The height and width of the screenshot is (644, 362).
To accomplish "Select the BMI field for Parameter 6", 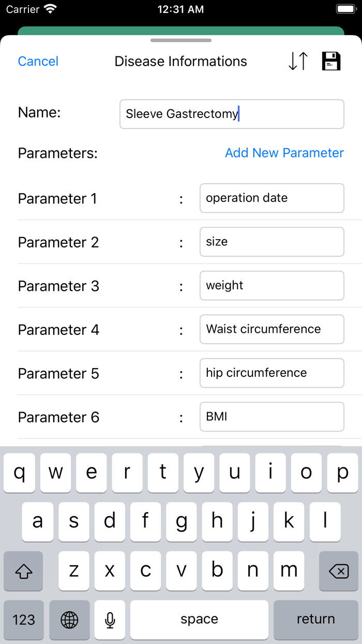I will [271, 417].
